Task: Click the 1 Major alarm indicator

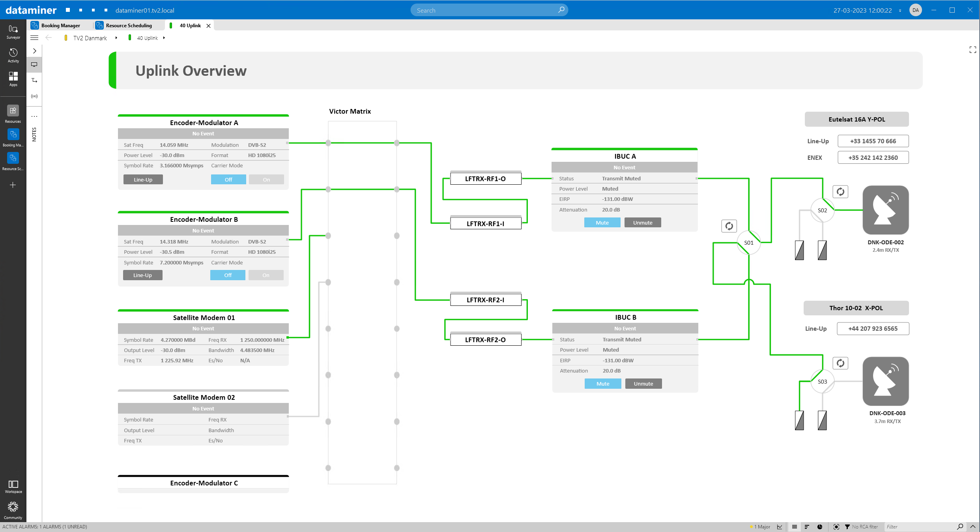Action: [760, 527]
